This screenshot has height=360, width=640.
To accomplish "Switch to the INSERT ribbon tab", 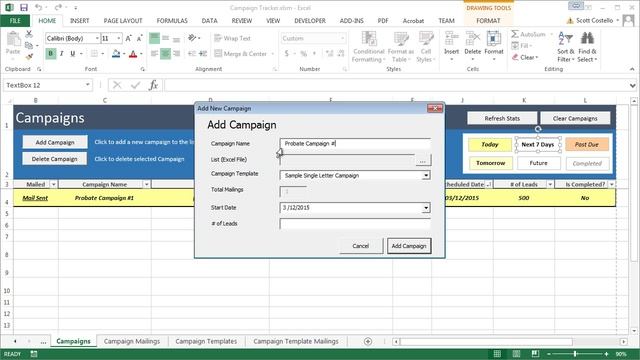I will 79,20.
